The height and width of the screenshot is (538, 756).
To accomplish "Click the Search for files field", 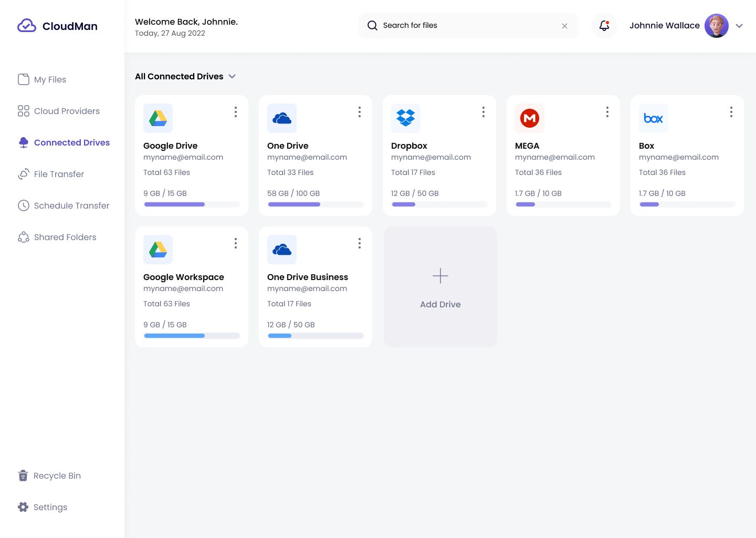I will [467, 26].
